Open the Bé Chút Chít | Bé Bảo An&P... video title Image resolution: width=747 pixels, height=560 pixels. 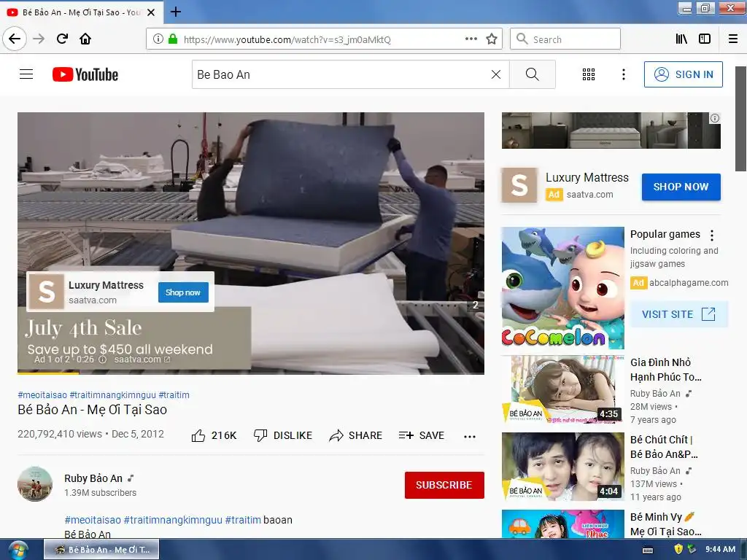(x=664, y=447)
